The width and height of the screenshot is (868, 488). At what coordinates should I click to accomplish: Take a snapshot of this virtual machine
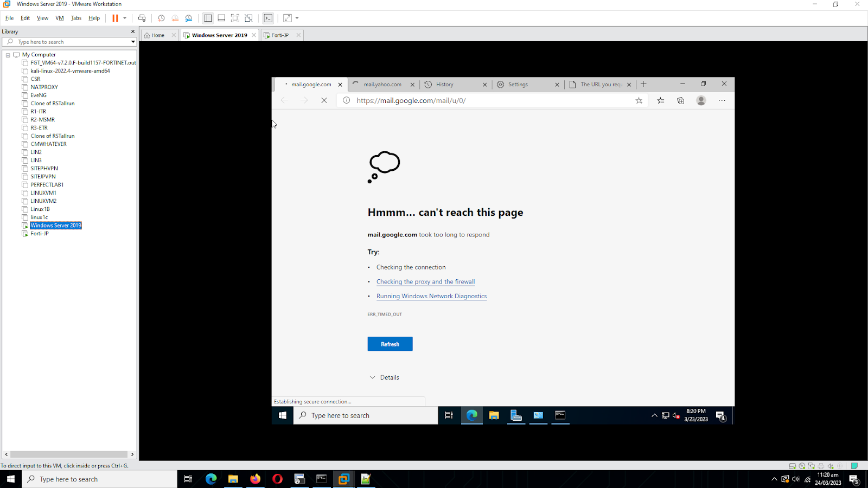tap(161, 18)
